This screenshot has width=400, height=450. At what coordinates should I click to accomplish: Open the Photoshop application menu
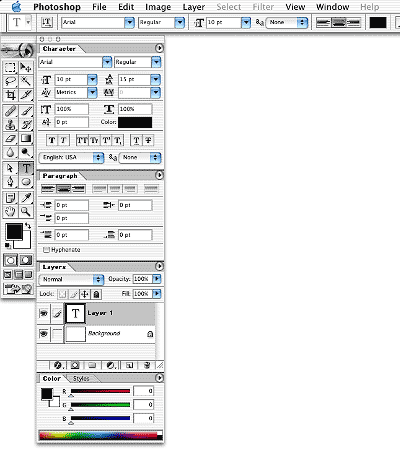point(57,7)
